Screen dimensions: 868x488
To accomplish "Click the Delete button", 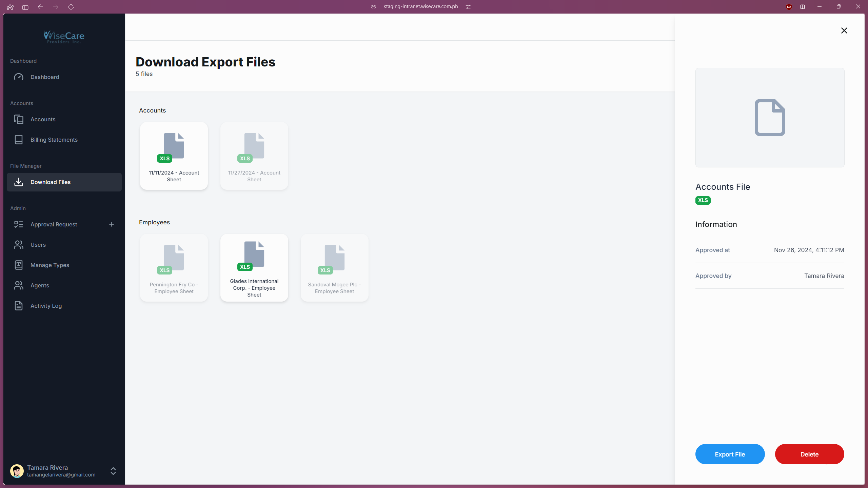I will tap(809, 454).
